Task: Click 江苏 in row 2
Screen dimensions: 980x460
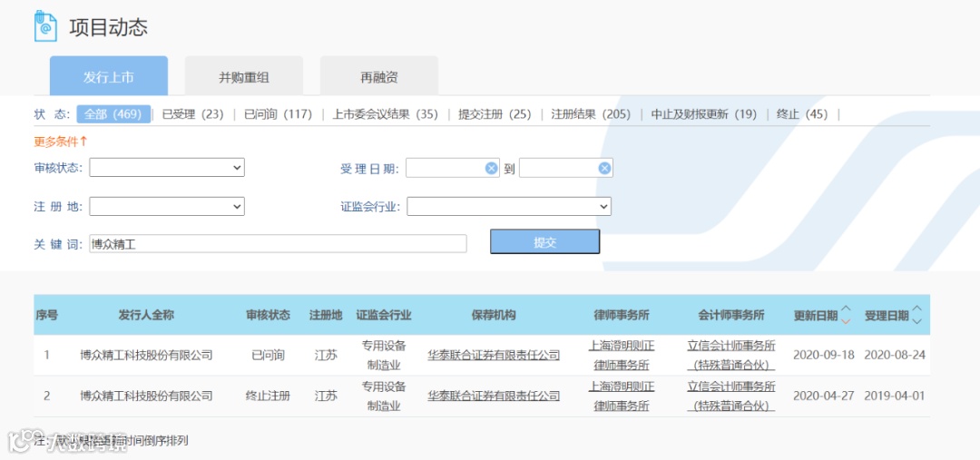Action: point(326,396)
